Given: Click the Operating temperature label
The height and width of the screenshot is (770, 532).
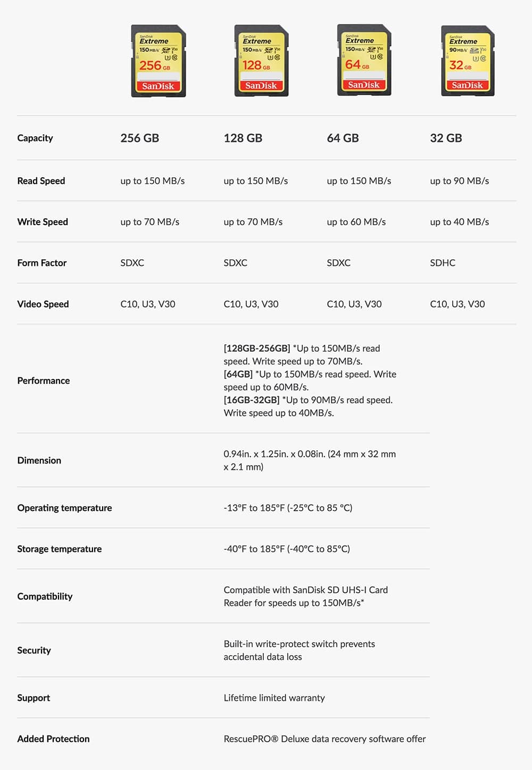Looking at the screenshot, I should tap(64, 508).
